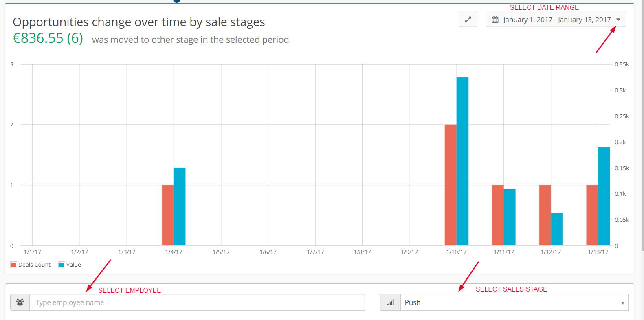Select the 1/11/17 Deals Count bar
644x320 pixels.
pos(498,215)
